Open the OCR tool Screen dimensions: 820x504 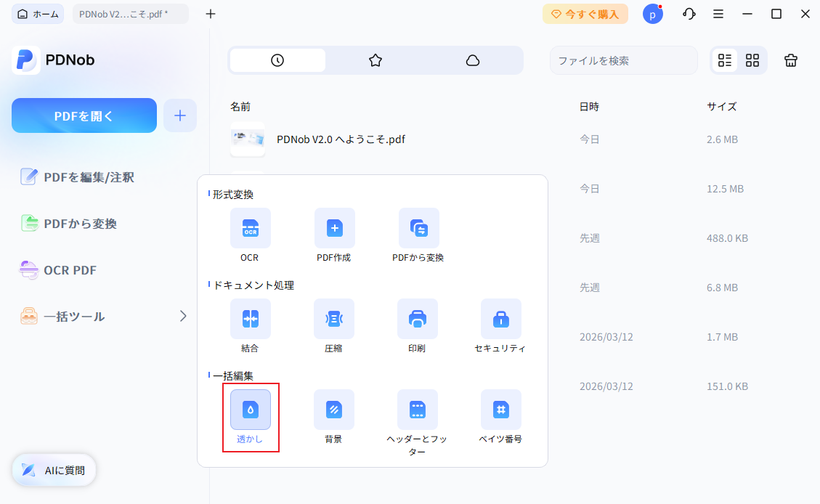(x=250, y=228)
